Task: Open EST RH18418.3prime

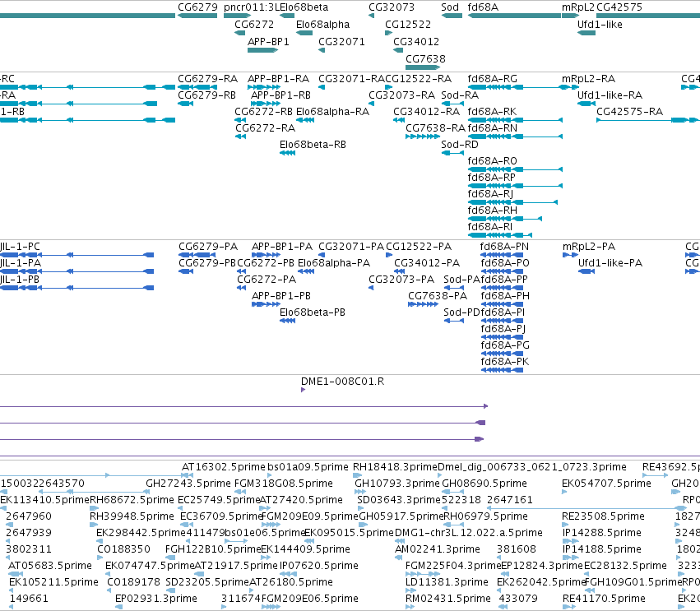Action: pyautogui.click(x=358, y=475)
